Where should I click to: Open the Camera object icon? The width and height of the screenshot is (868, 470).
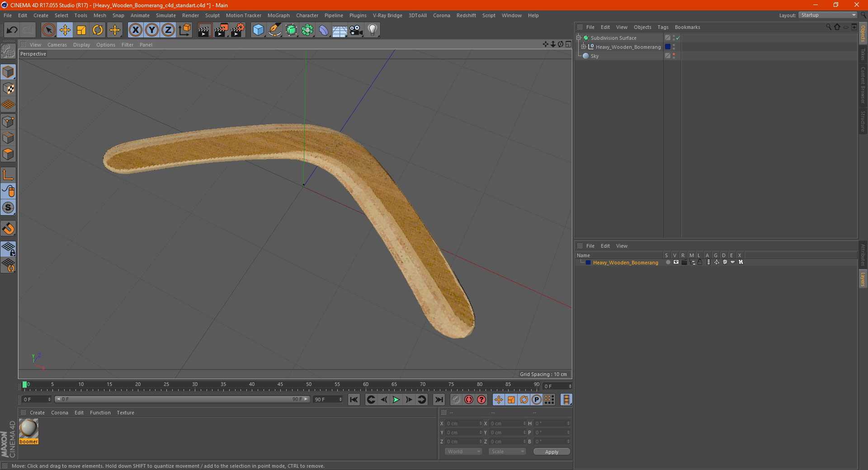tap(356, 30)
